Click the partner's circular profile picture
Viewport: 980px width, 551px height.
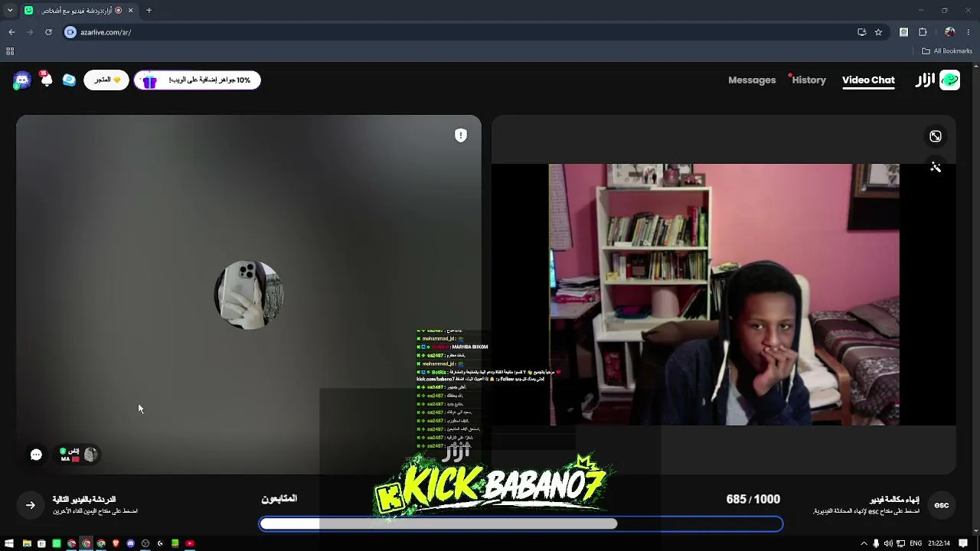click(x=249, y=295)
